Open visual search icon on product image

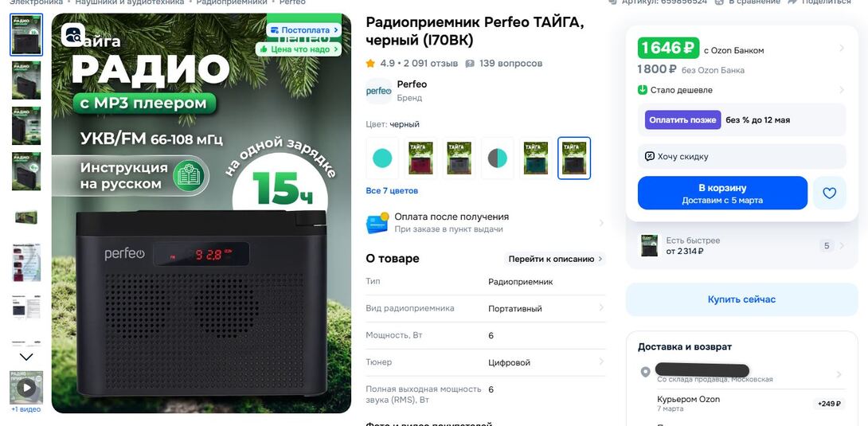pyautogui.click(x=73, y=35)
